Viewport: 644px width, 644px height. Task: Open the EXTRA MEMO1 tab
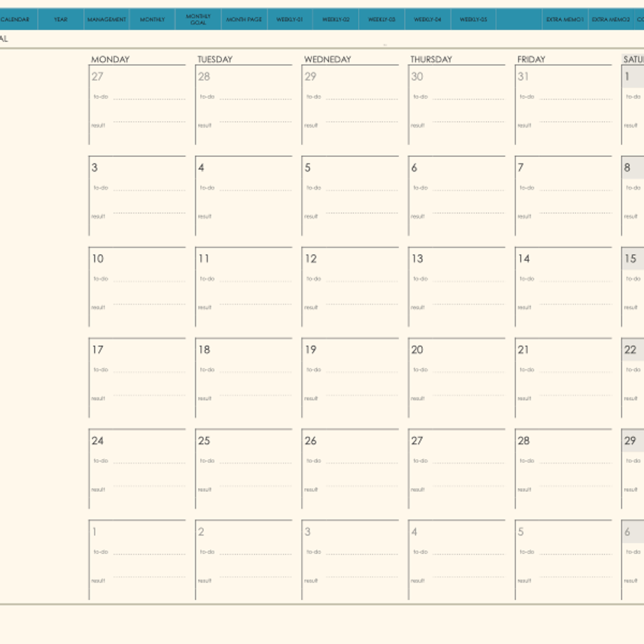click(x=565, y=20)
